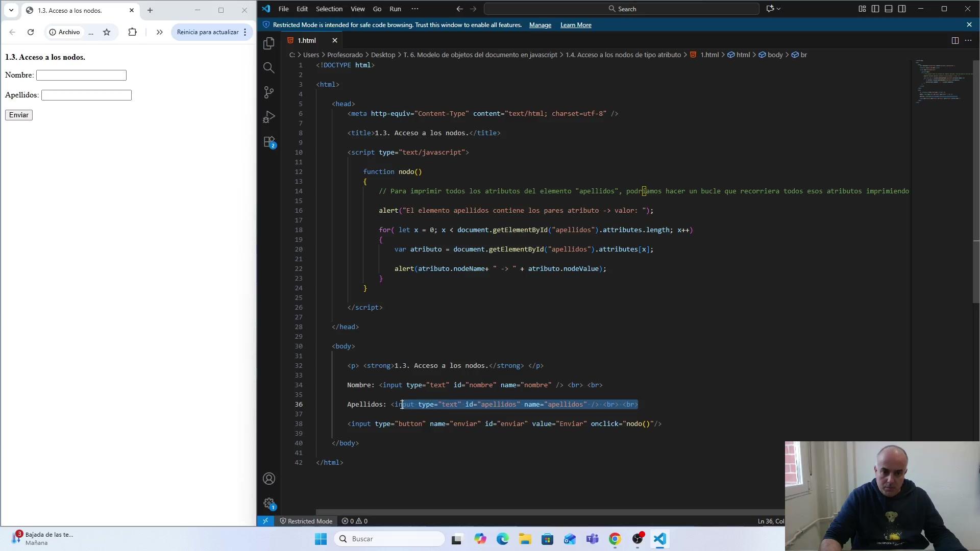Open the Accounts menu in activity bar
980x551 pixels.
pos(269,479)
